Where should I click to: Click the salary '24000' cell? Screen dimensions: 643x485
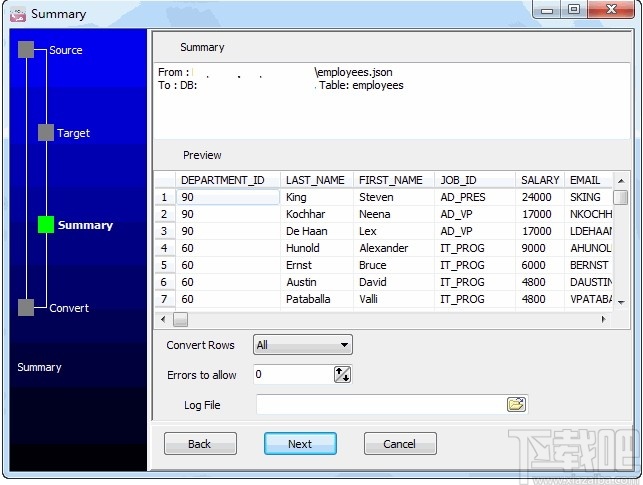540,197
